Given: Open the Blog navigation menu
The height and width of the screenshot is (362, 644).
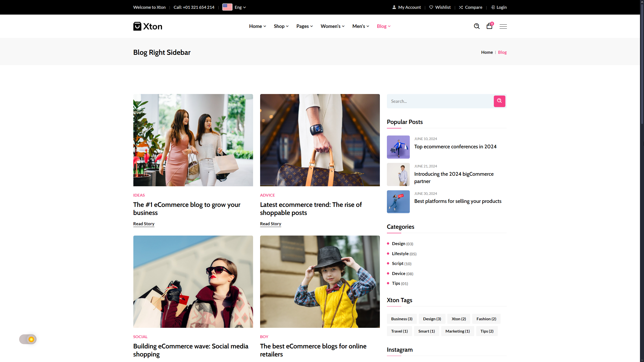Looking at the screenshot, I should coord(383,26).
